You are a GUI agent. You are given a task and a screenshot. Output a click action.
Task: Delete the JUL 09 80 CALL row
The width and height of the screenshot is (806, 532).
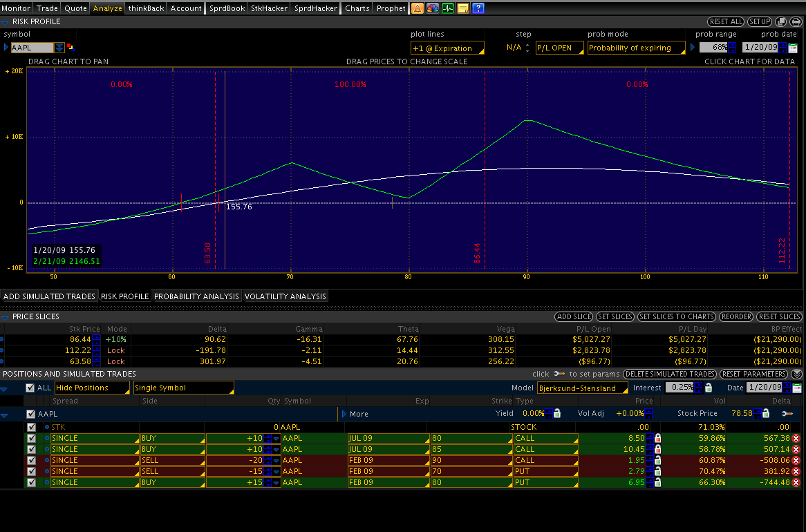point(796,438)
